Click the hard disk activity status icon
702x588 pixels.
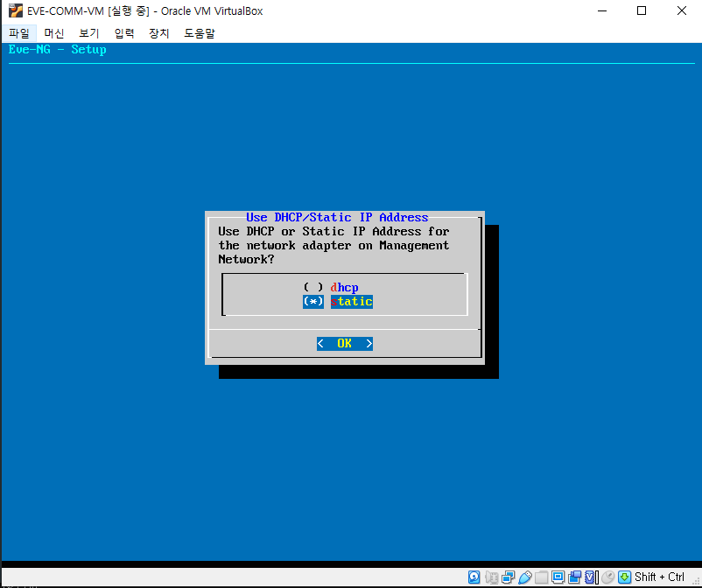pyautogui.click(x=474, y=577)
